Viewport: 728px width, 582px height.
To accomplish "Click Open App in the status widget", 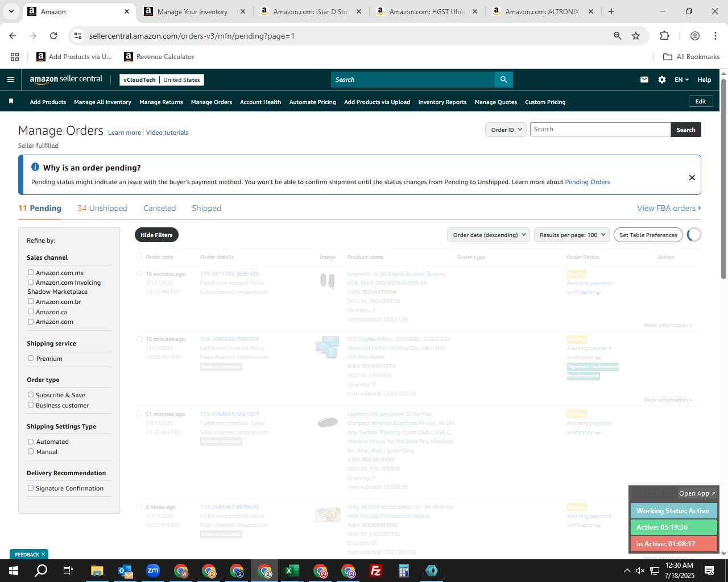I will [697, 493].
